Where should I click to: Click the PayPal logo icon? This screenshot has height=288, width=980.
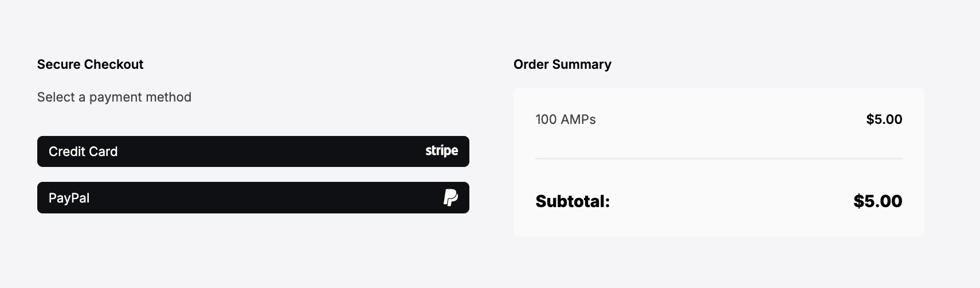(x=450, y=197)
